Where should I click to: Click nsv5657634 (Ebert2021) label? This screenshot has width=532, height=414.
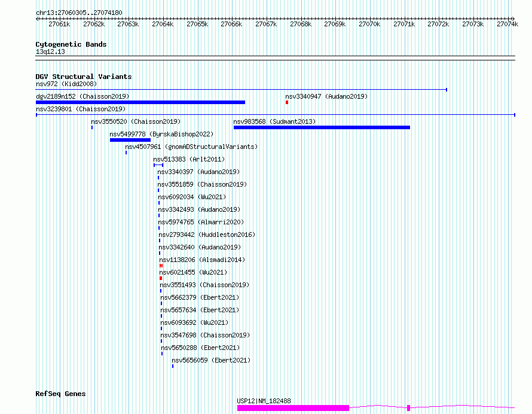pyautogui.click(x=200, y=310)
